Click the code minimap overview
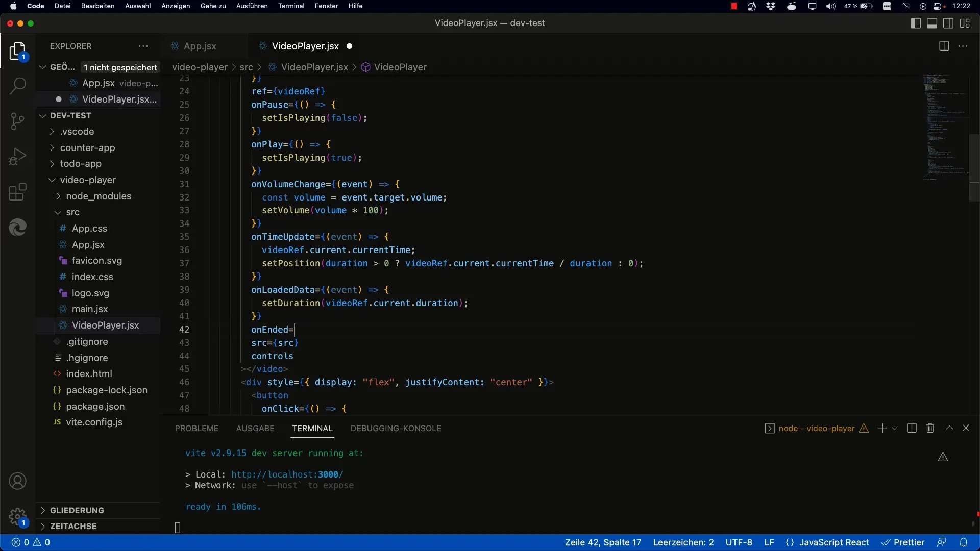Image resolution: width=980 pixels, height=551 pixels. pyautogui.click(x=945, y=128)
